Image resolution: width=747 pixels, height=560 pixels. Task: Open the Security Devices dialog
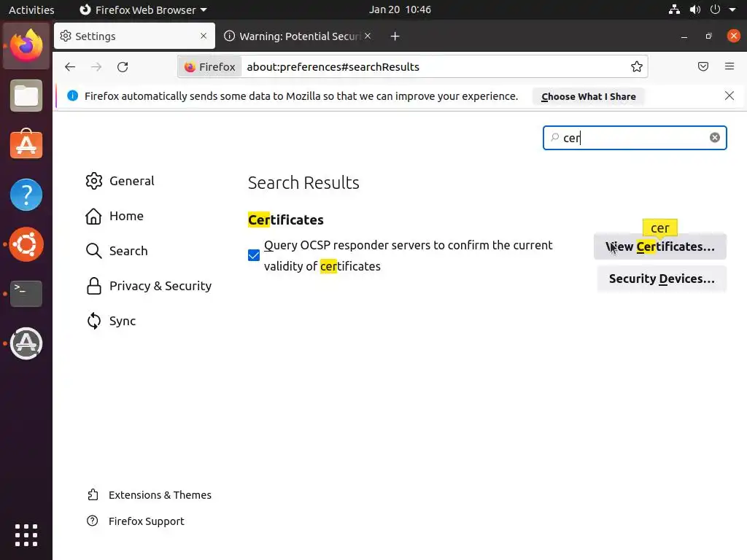click(x=662, y=279)
